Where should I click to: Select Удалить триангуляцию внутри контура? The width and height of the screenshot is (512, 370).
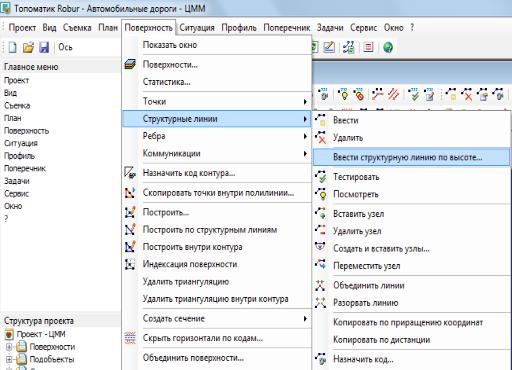[x=217, y=299]
